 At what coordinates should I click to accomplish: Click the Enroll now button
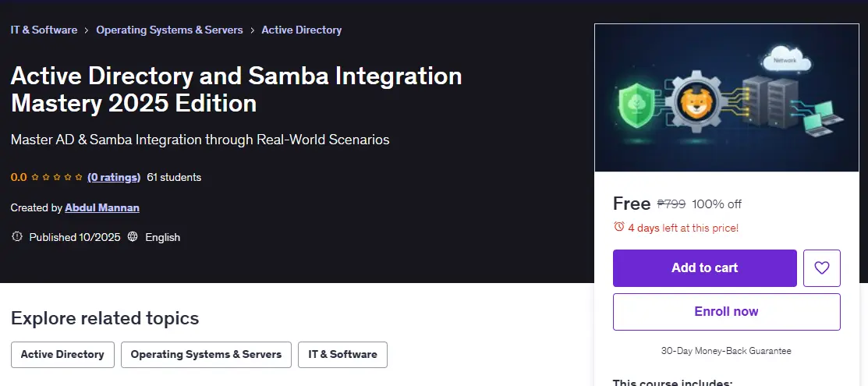726,311
